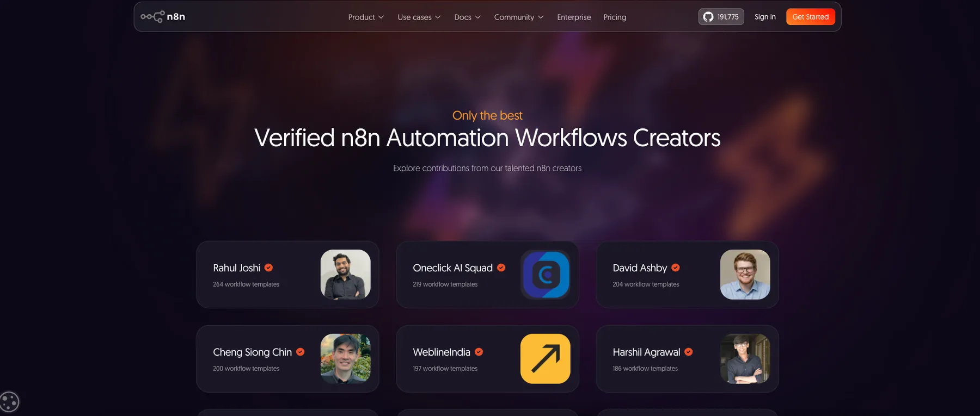Open Rahul Joshi creator name

coord(236,268)
